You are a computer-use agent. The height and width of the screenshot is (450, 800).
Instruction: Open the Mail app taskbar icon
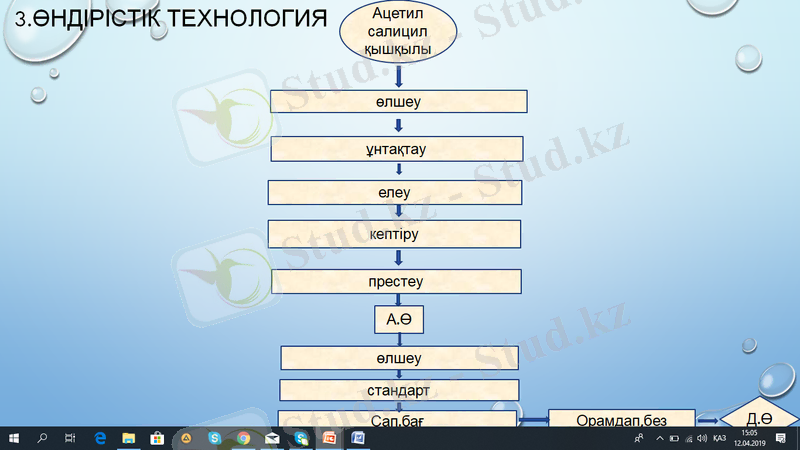pos(272,438)
